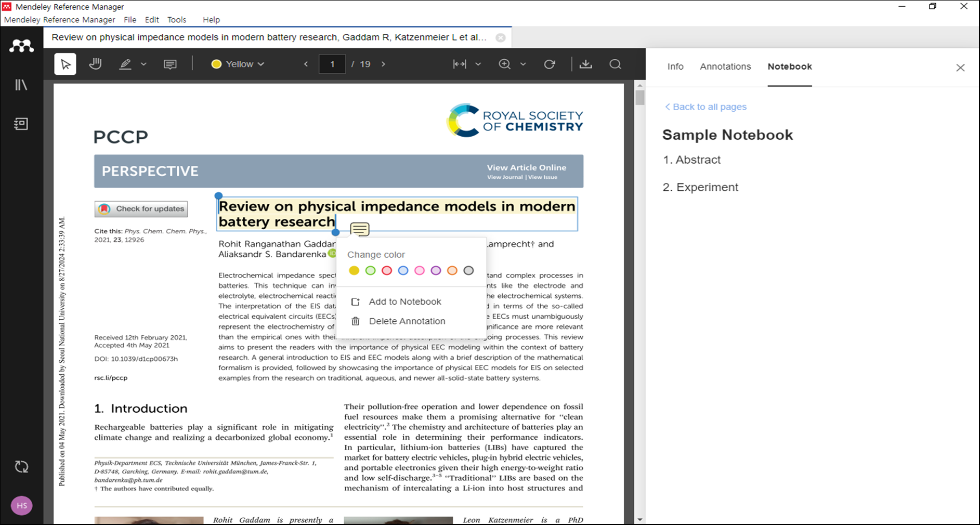Switch to the Info tab
980x525 pixels.
[x=675, y=67]
